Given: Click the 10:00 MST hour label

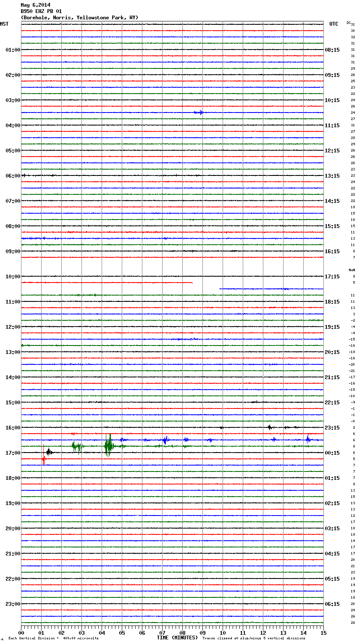Looking at the screenshot, I should pos(13,277).
